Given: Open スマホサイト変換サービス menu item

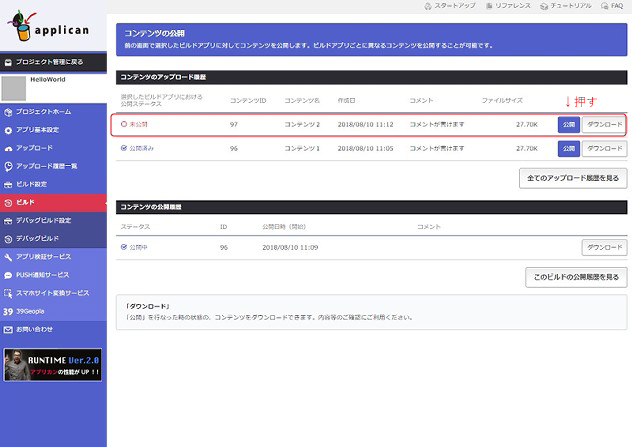Looking at the screenshot, I should coord(53,293).
